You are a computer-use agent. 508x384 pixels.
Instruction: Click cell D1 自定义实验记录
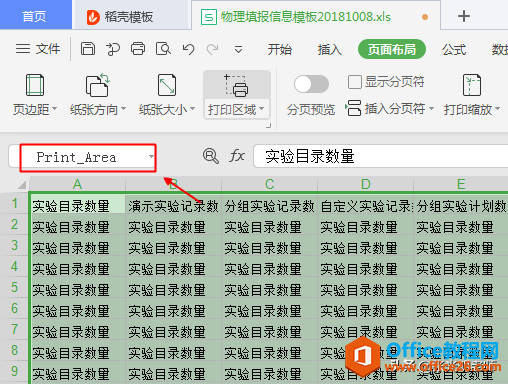(365, 204)
